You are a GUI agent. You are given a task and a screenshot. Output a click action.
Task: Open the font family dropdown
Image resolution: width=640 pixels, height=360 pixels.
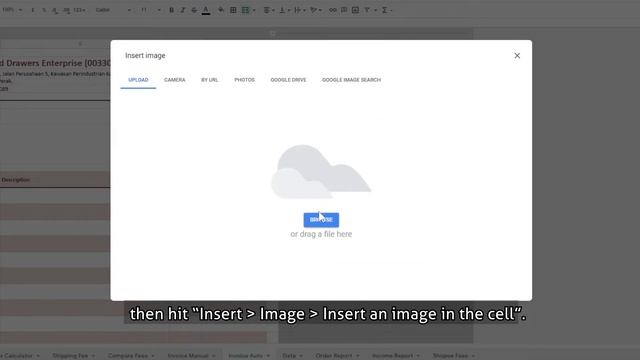click(113, 10)
